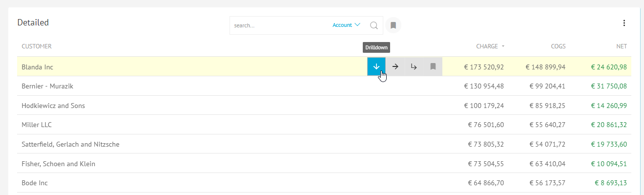Click the bookmark icon in Blanda Inc row
Screen dimensions: 644x195
point(433,66)
